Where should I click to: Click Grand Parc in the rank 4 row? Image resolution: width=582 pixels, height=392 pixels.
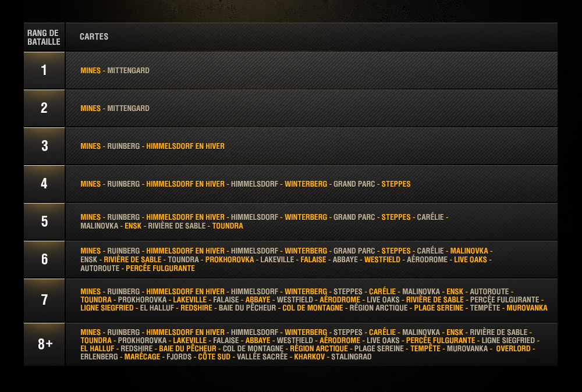click(353, 184)
